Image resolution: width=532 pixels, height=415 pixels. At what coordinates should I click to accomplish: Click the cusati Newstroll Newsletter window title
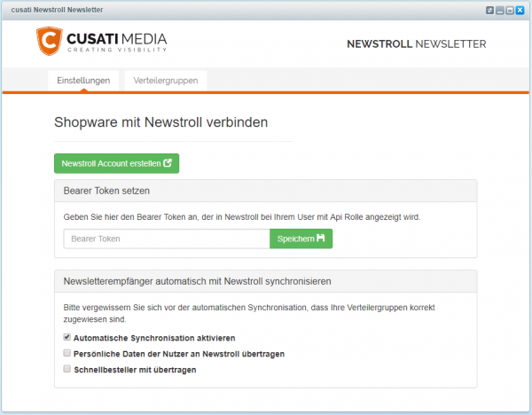click(57, 10)
